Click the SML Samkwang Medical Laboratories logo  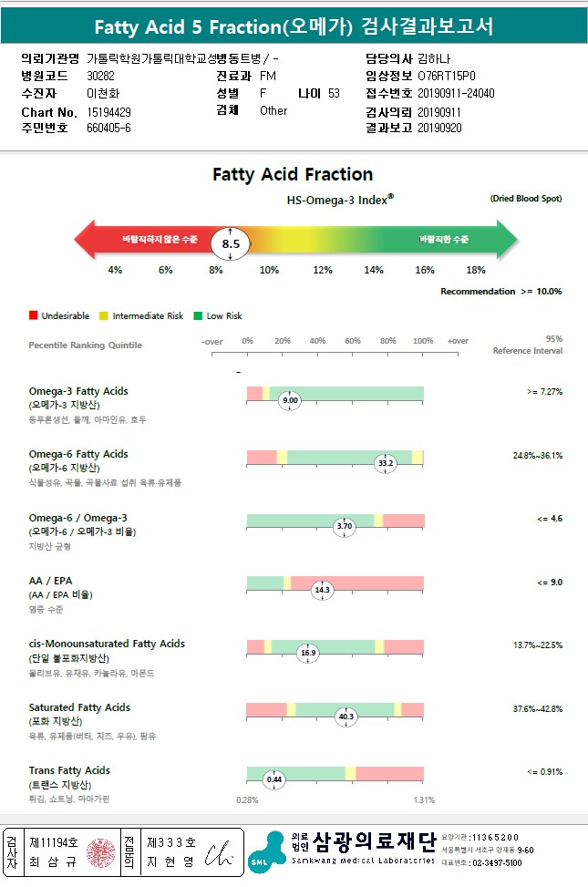pos(265,851)
